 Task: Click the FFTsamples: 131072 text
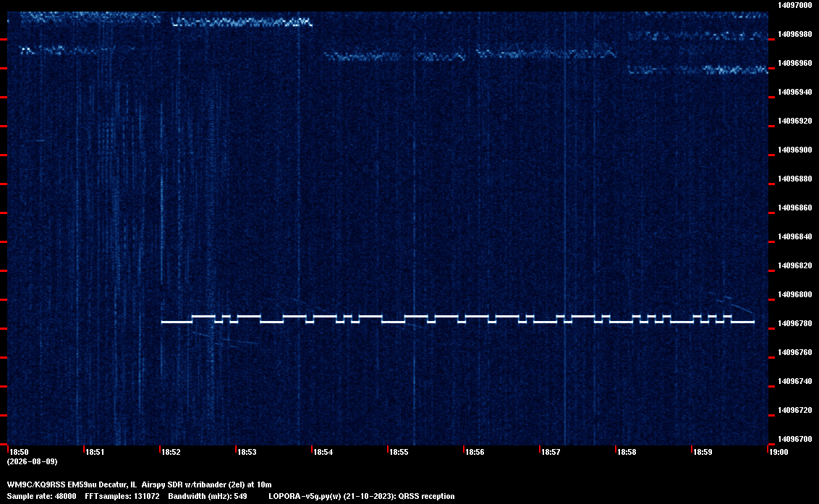click(122, 496)
